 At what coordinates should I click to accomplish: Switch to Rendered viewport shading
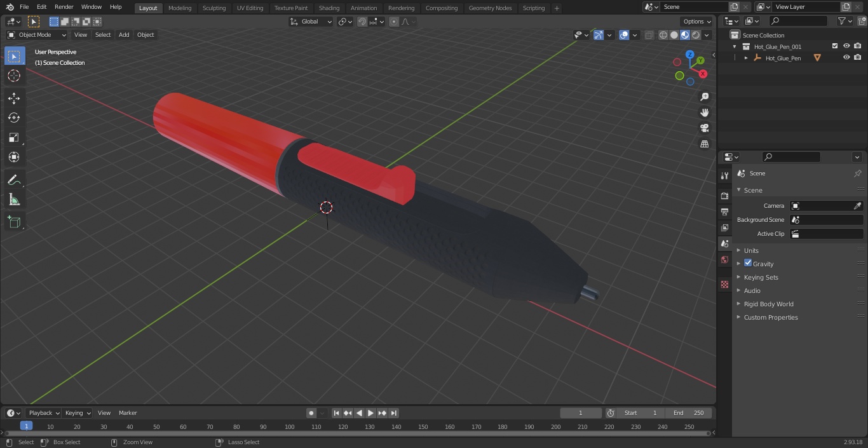[696, 35]
